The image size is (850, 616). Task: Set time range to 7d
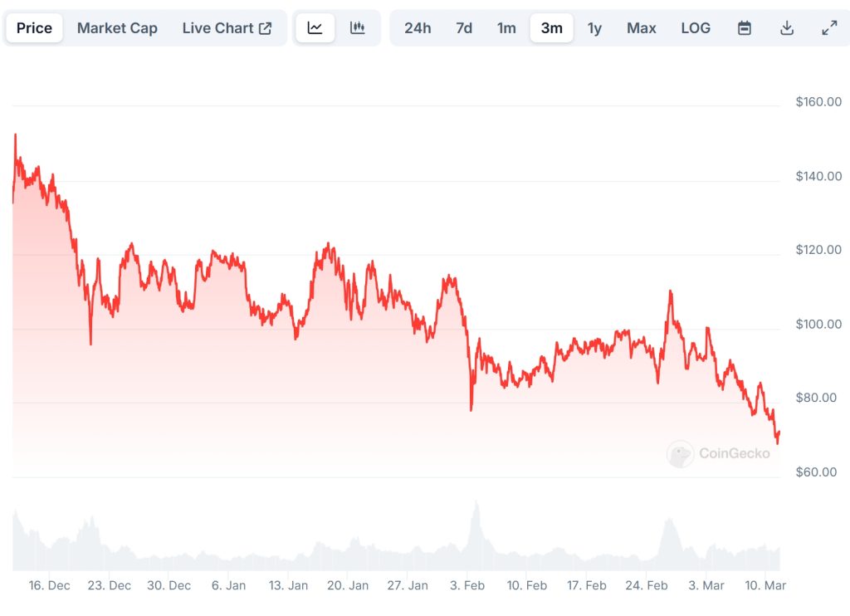coord(464,27)
